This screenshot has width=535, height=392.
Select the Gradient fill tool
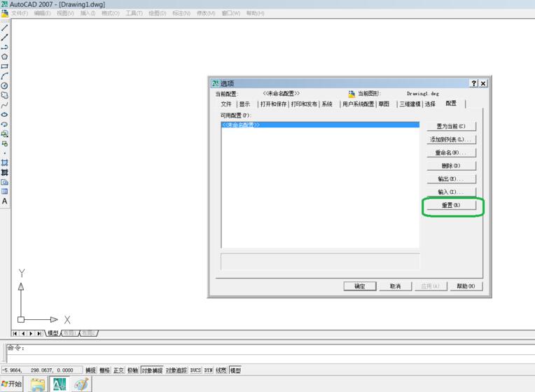(4, 172)
